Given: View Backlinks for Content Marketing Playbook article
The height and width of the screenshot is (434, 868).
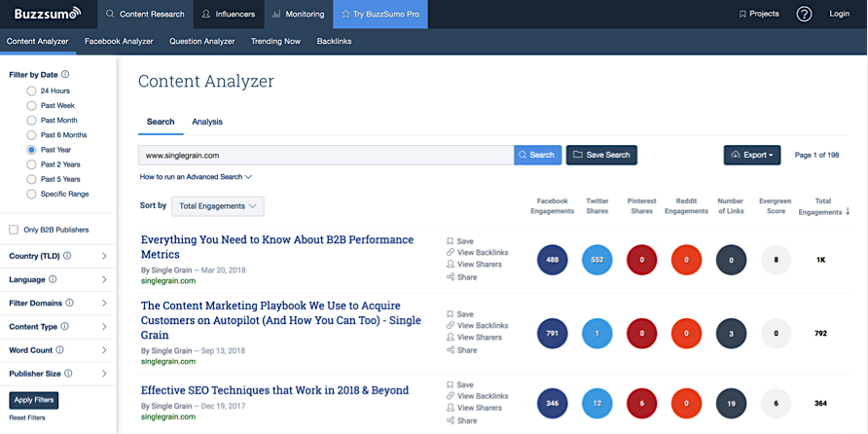Looking at the screenshot, I should click(477, 325).
